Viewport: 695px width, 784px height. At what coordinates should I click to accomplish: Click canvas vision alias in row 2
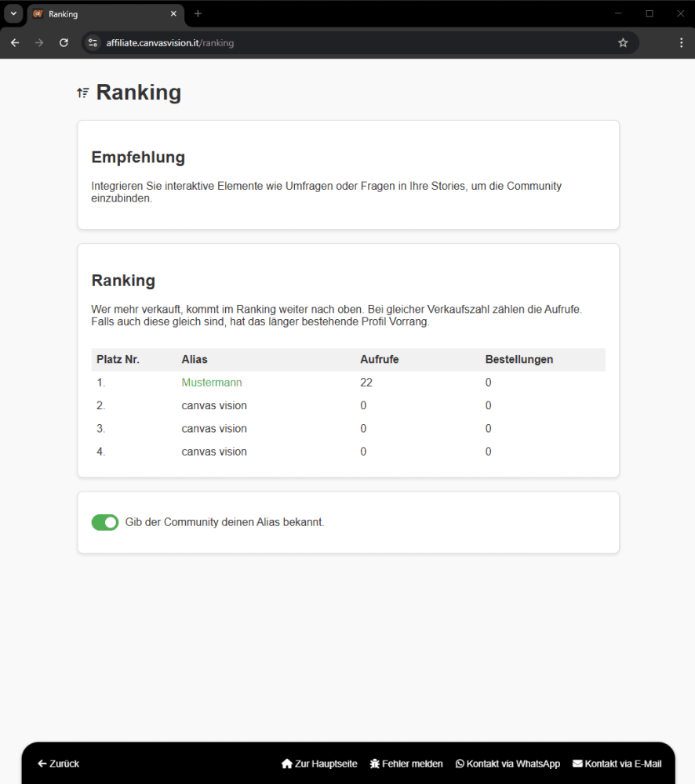point(214,405)
